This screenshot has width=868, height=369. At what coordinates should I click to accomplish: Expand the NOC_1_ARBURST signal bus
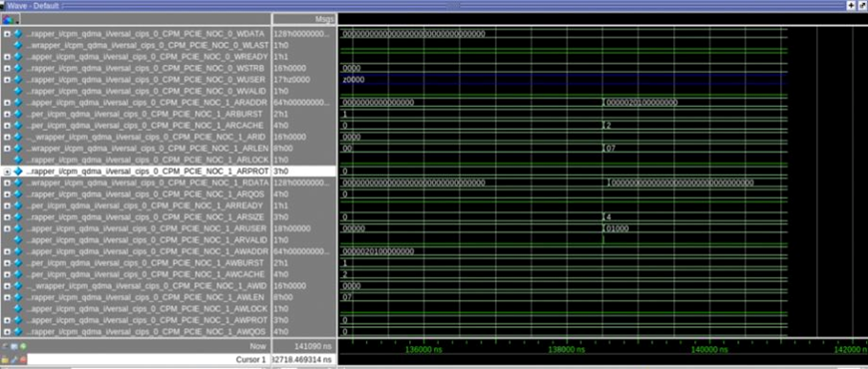click(x=7, y=114)
